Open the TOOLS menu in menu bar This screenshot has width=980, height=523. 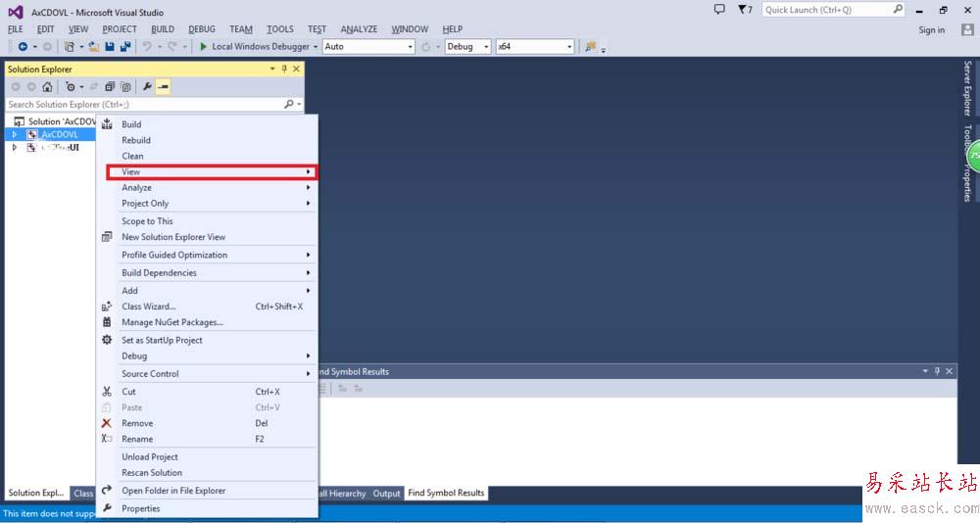point(280,29)
